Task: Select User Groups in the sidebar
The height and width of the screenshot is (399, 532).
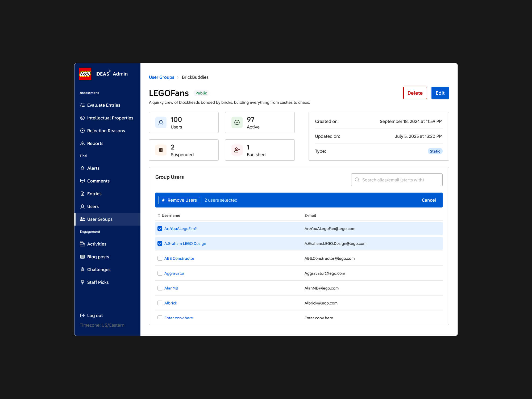Action: tap(107, 219)
